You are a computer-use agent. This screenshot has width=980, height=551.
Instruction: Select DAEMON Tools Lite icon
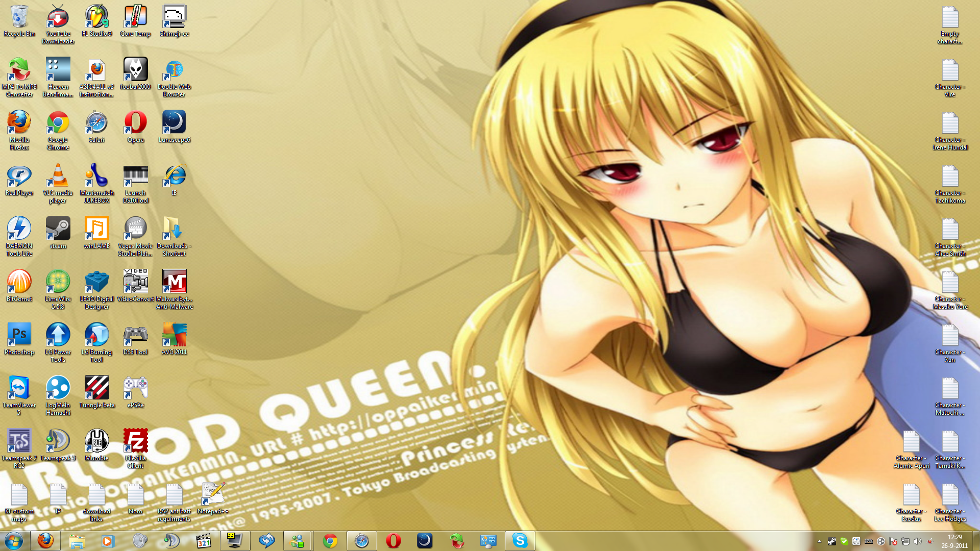tap(19, 237)
